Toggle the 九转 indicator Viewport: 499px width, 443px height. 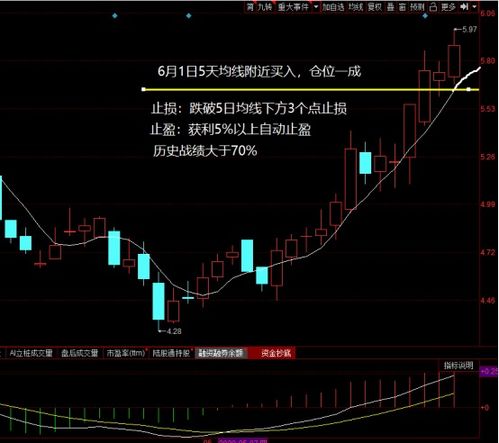[x=265, y=7]
